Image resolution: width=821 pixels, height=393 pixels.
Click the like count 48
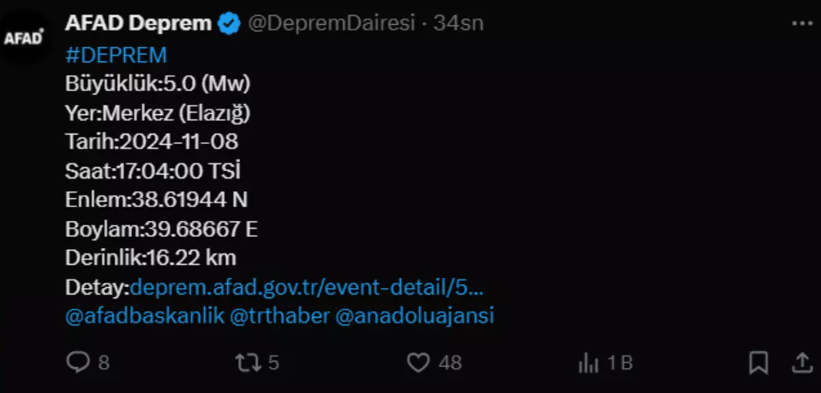(450, 363)
